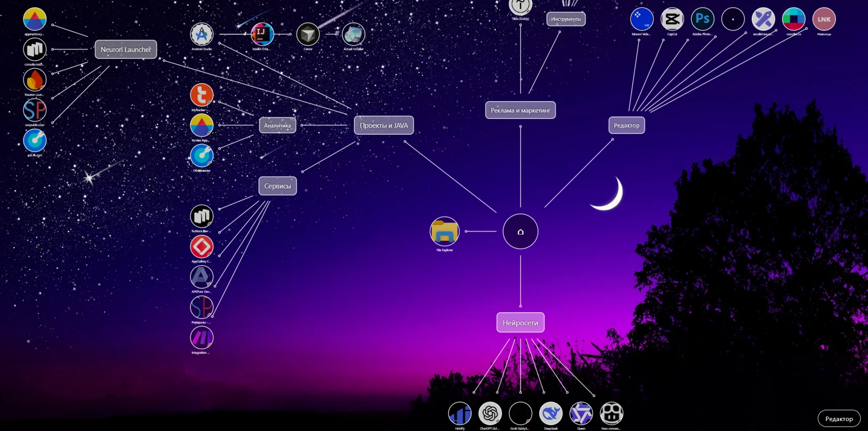Viewport: 868px width, 431px height.
Task: Launch Movavi Video editor
Action: (642, 19)
